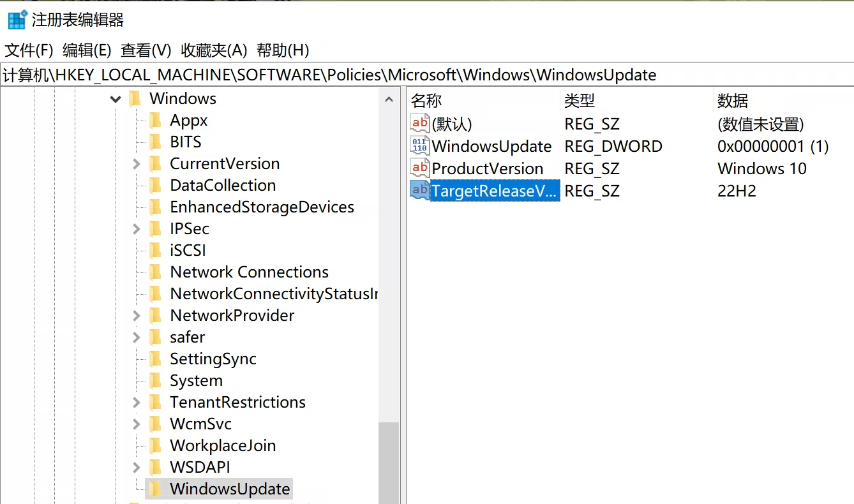Click the ProductVersion string value icon
The height and width of the screenshot is (504, 854).
click(x=420, y=168)
